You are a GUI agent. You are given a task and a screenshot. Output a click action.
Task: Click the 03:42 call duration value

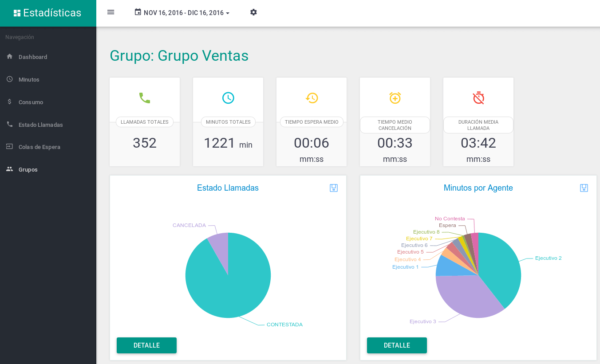coord(478,143)
